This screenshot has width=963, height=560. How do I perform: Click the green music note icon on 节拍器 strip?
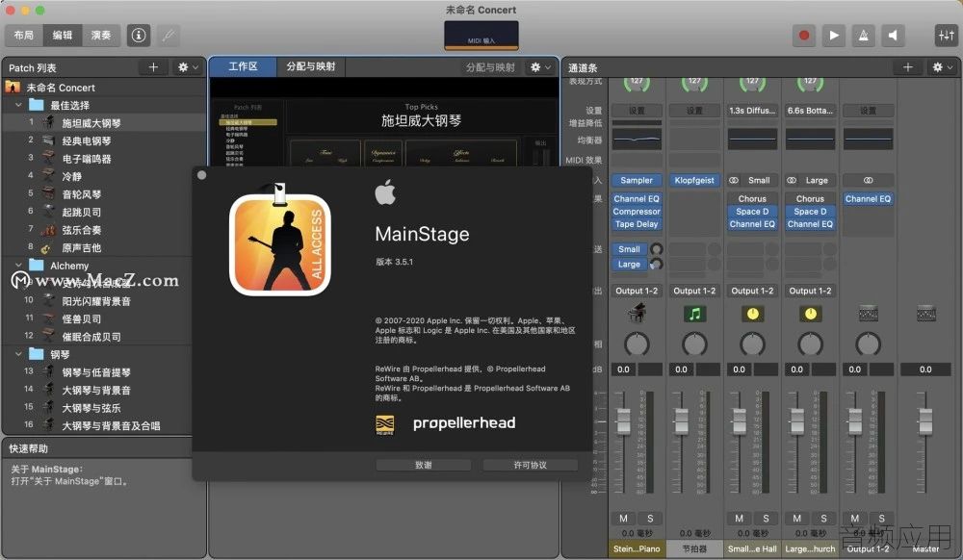pyautogui.click(x=694, y=314)
